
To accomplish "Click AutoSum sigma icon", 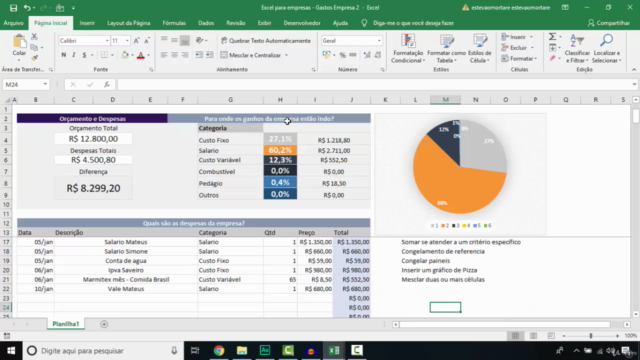I will (552, 37).
